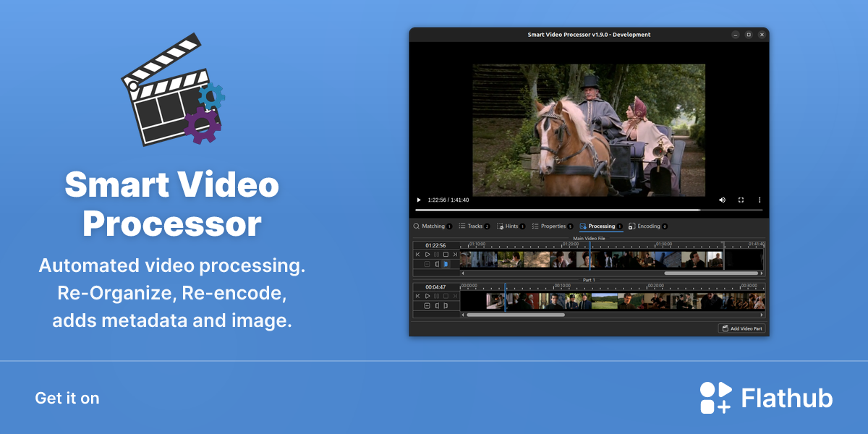
Task: Maximize the Smart Video Processor window
Action: coord(749,34)
